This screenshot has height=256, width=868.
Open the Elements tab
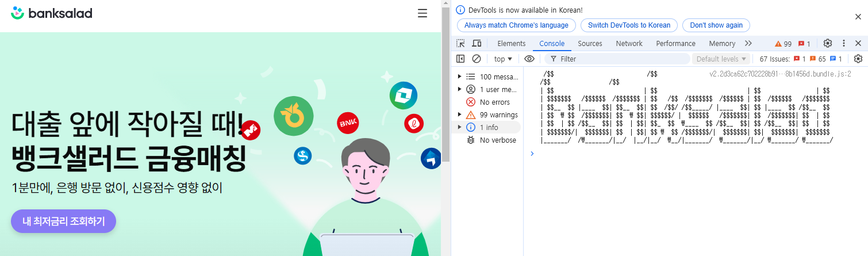[x=512, y=44]
